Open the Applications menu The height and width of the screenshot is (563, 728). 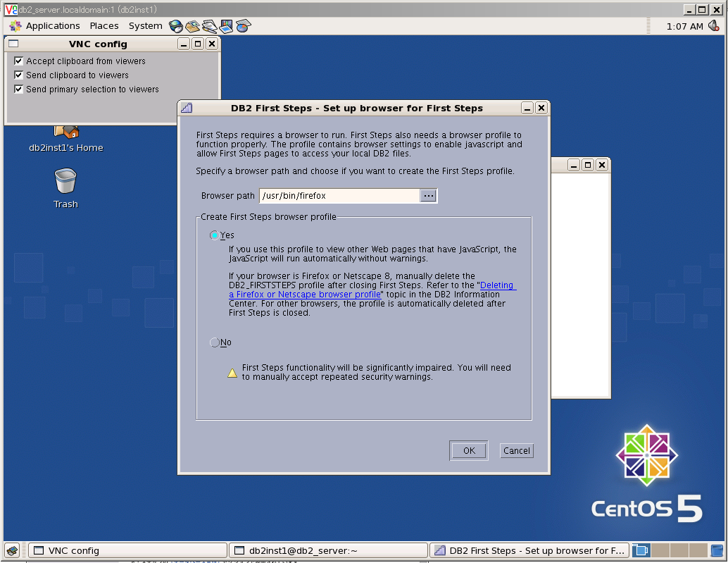coord(53,26)
